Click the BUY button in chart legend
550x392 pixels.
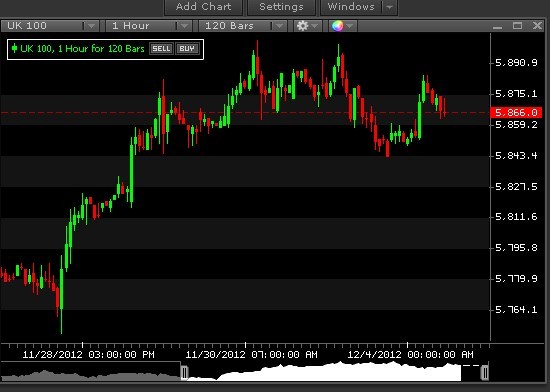click(187, 48)
